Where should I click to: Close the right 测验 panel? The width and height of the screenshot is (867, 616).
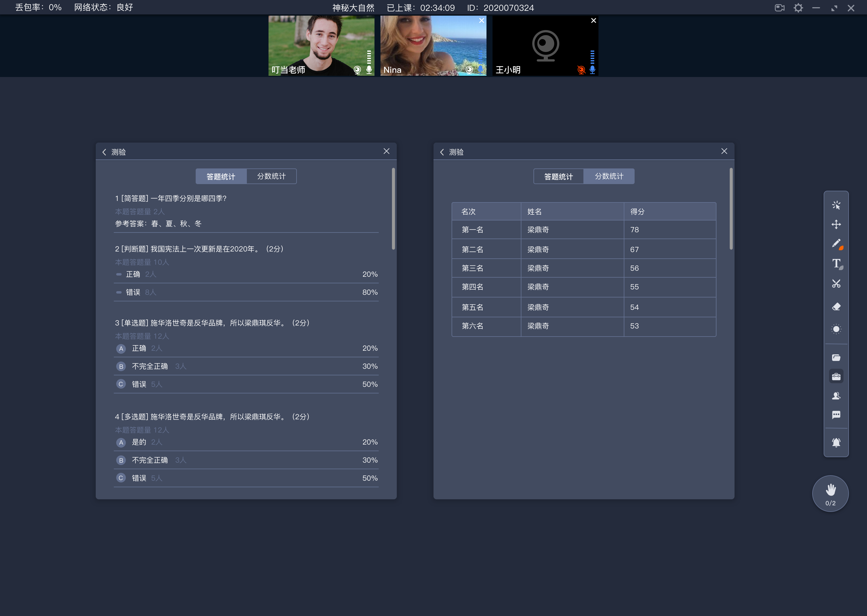(x=724, y=151)
